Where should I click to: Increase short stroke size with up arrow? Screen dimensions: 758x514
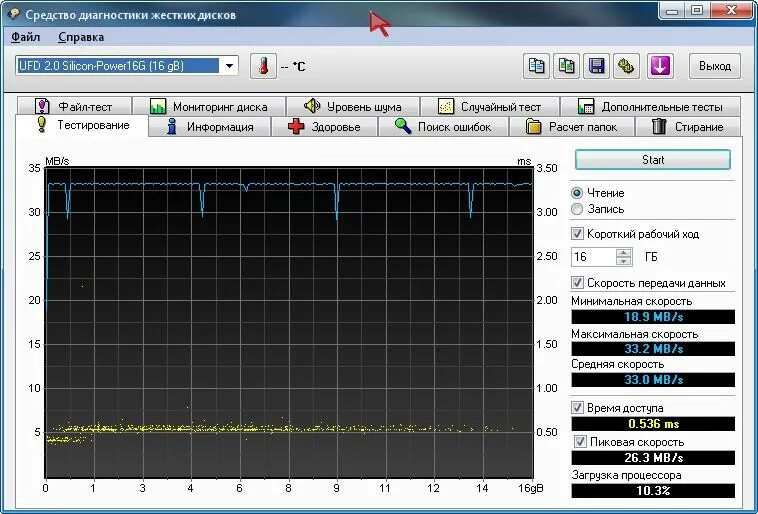pyautogui.click(x=624, y=252)
